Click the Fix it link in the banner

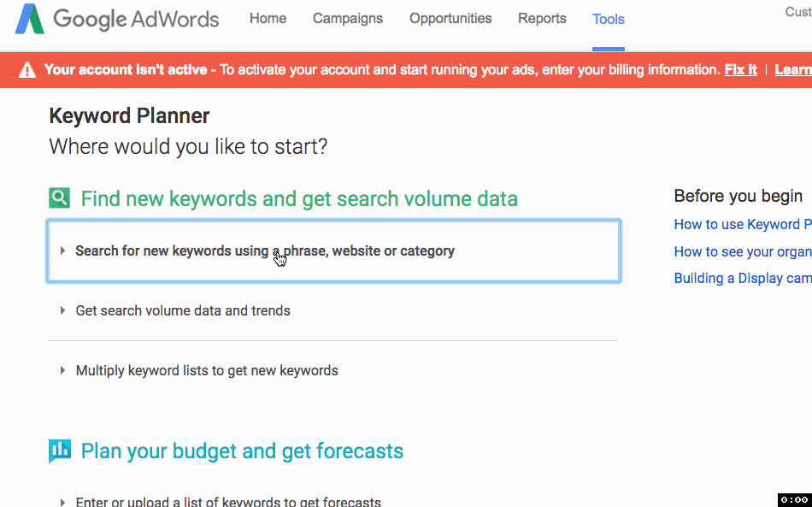click(740, 69)
